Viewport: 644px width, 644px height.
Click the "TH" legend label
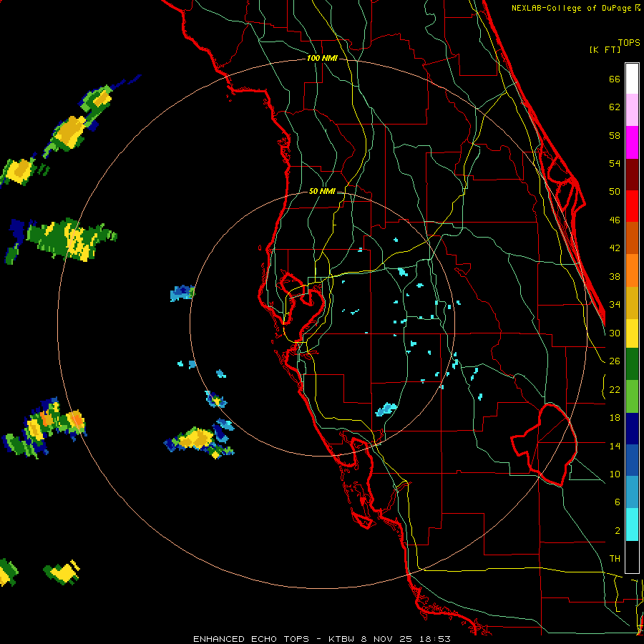tap(615, 559)
